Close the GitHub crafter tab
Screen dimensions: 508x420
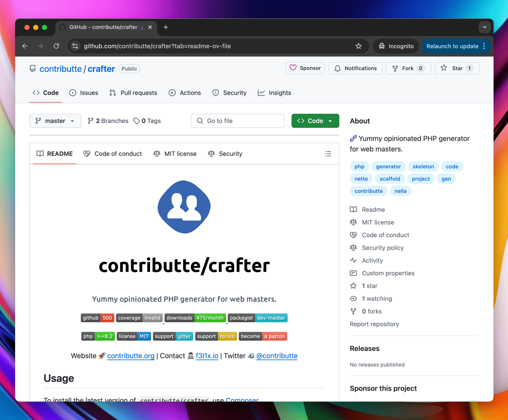pos(150,27)
